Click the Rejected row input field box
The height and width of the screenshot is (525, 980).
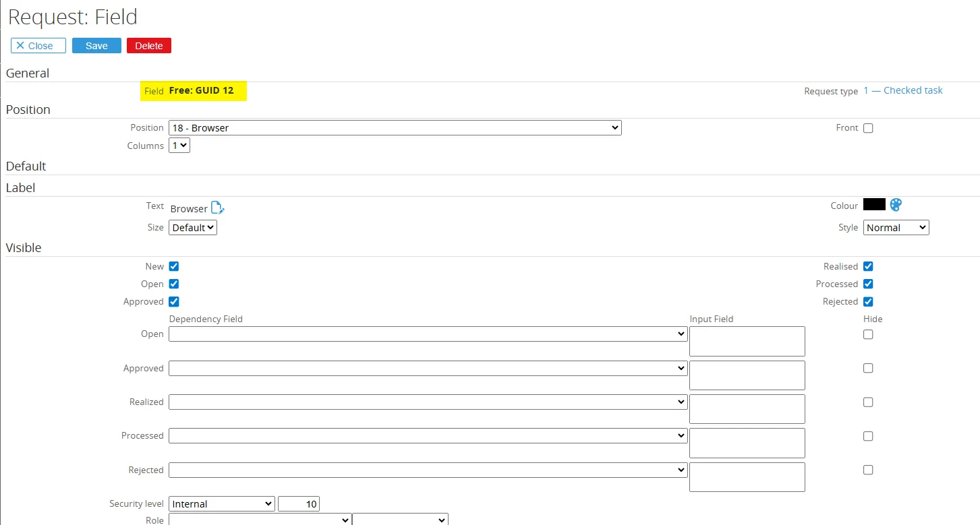747,477
